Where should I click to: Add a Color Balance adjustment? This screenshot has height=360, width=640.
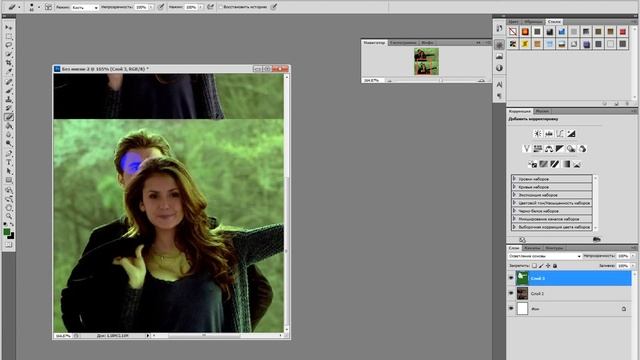click(x=549, y=149)
